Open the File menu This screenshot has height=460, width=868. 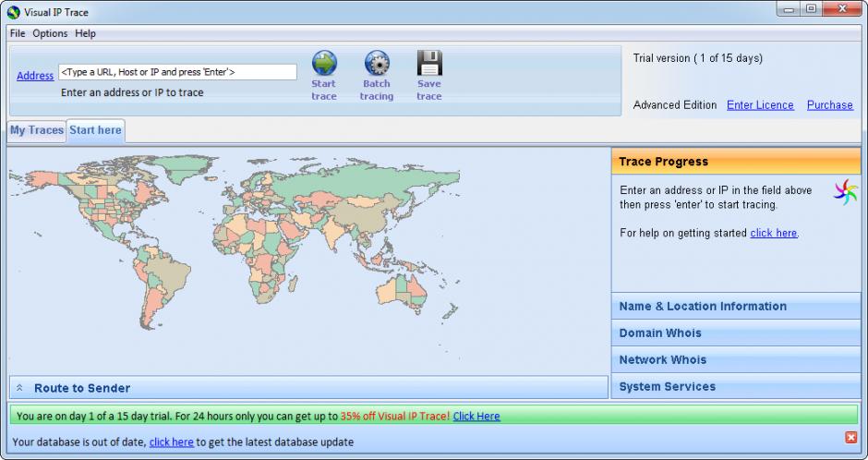[18, 33]
